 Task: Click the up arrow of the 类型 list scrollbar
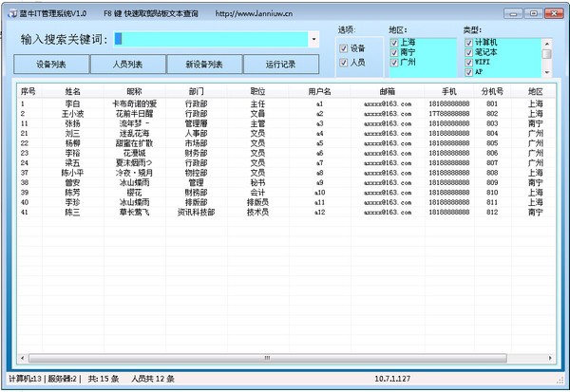click(546, 43)
